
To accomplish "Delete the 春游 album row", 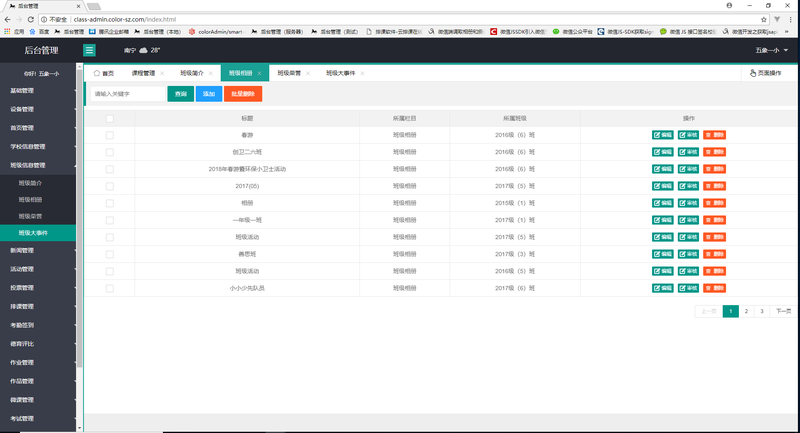I will (714, 135).
